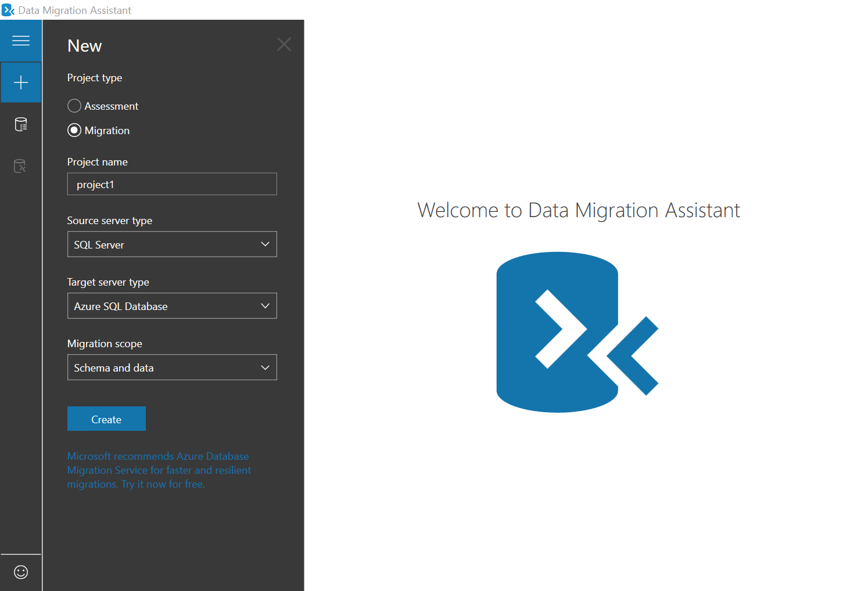The image size is (868, 591).
Task: Open the hamburger menu in the sidebar
Action: [21, 41]
